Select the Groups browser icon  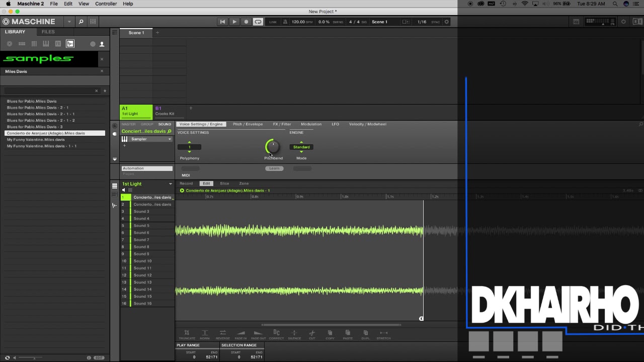click(x=22, y=44)
